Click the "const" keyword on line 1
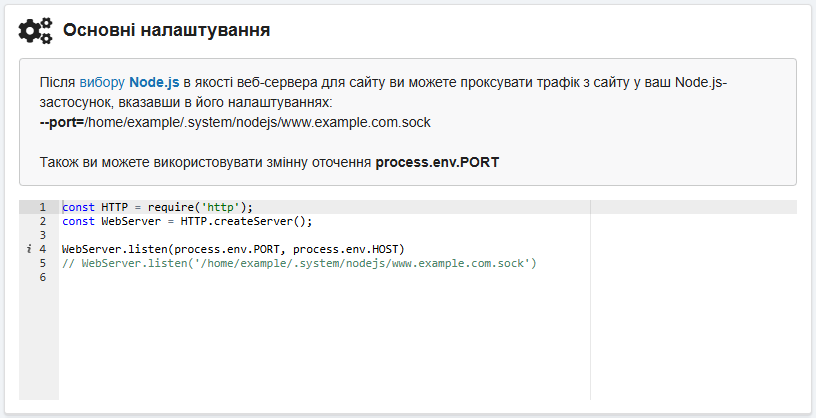 [79, 207]
